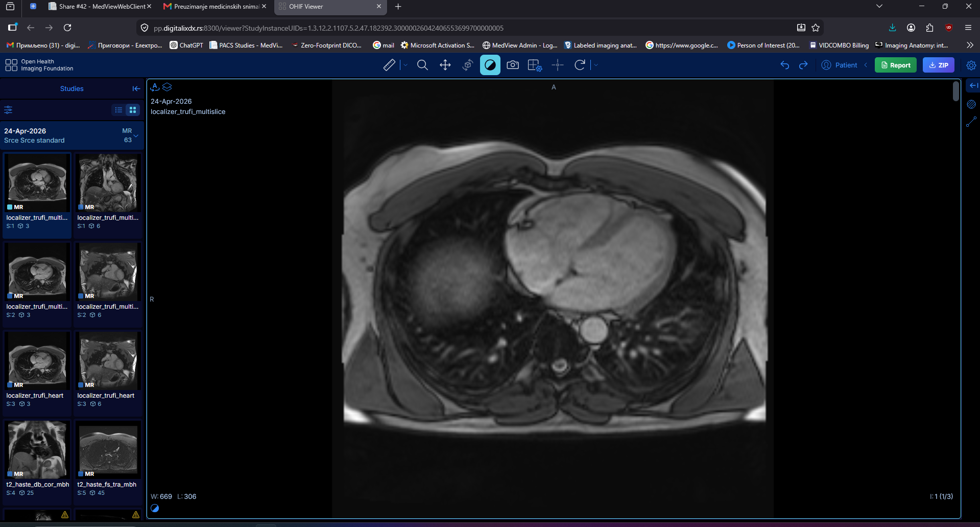
Task: Select the Crosshairs tool
Action: click(x=558, y=65)
